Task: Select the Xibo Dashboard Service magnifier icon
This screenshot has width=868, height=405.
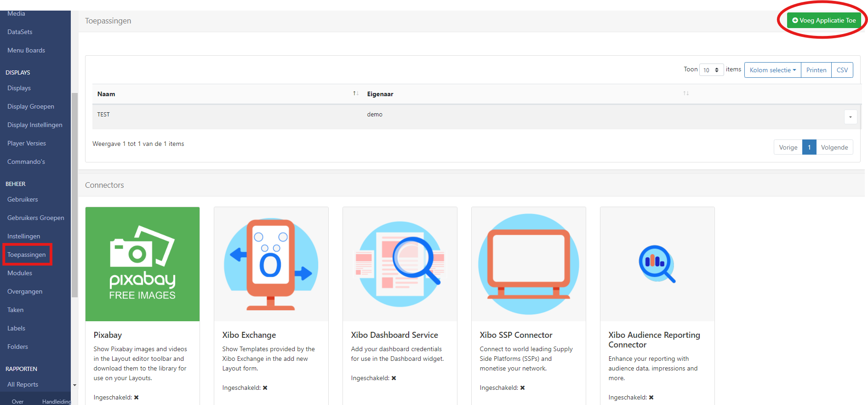Action: pyautogui.click(x=400, y=264)
